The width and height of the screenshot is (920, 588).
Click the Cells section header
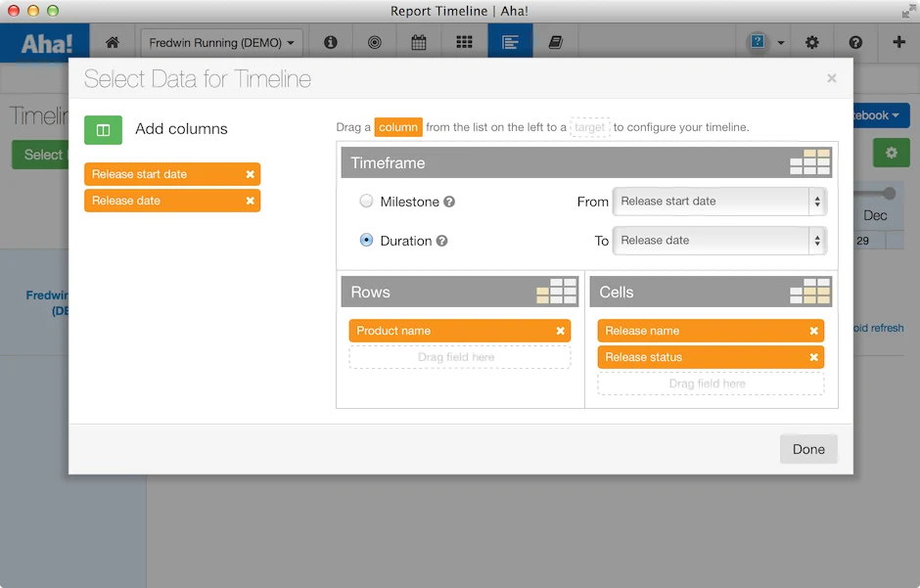click(x=712, y=292)
